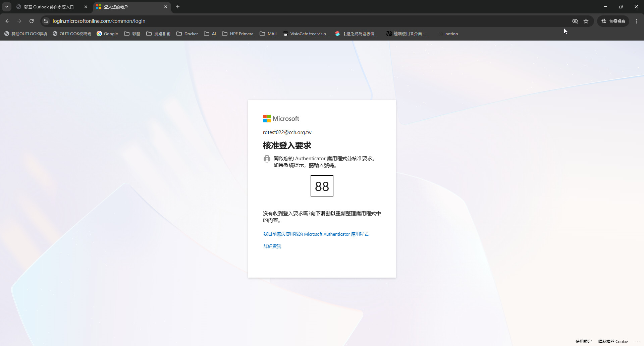Image resolution: width=644 pixels, height=346 pixels.
Task: Expand the Docker bookmark folder
Action: pos(187,34)
